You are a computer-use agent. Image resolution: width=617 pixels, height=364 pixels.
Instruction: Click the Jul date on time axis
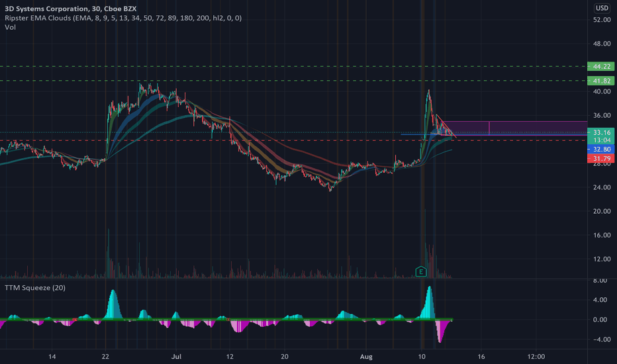(176, 357)
